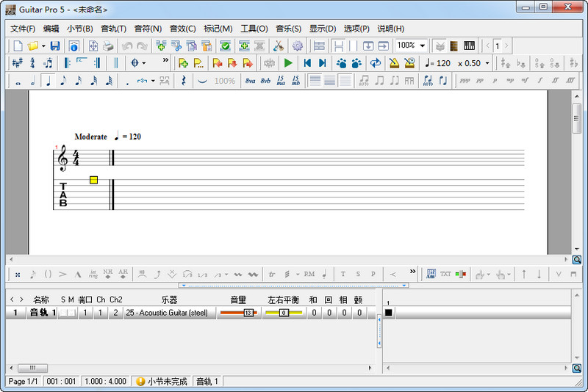Viewport: 588px width, 392px height.
Task: Open key signature settings (sharps icon)
Action: point(17,63)
